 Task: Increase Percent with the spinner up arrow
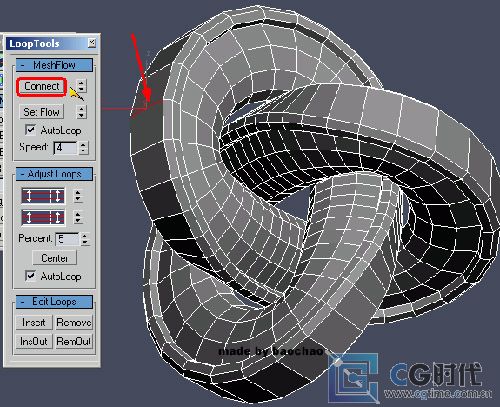85,236
